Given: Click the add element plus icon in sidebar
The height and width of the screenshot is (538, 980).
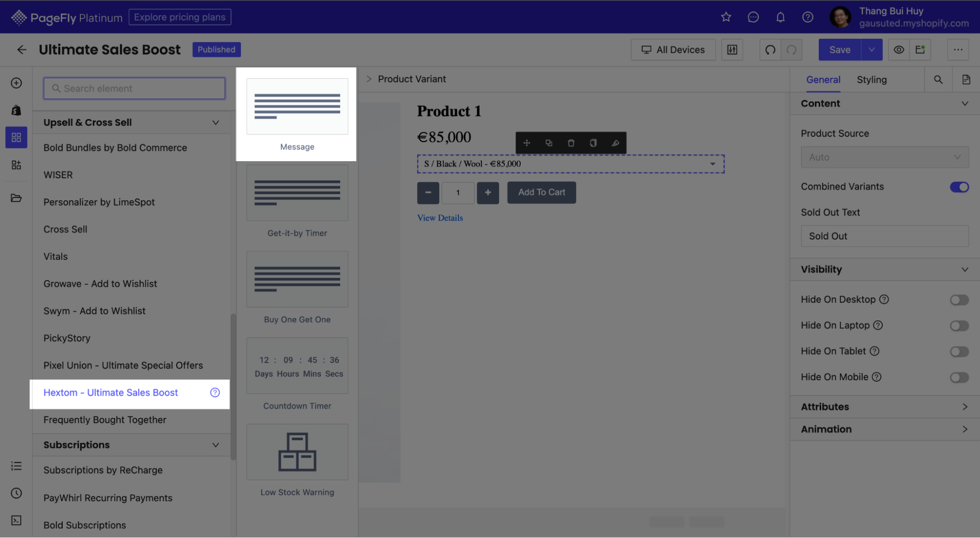Looking at the screenshot, I should 16,83.
